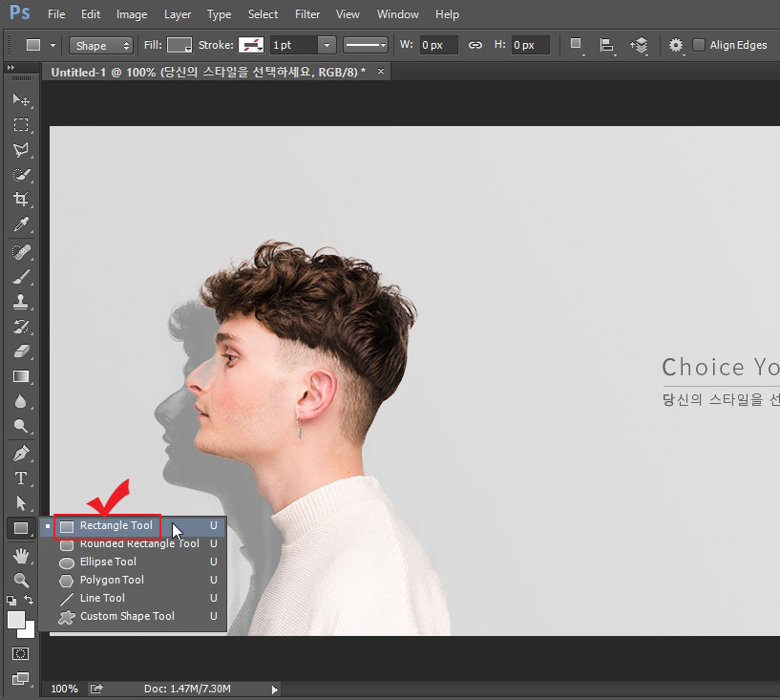Screen dimensions: 780x700
Task: Open the File menu
Action: click(56, 14)
